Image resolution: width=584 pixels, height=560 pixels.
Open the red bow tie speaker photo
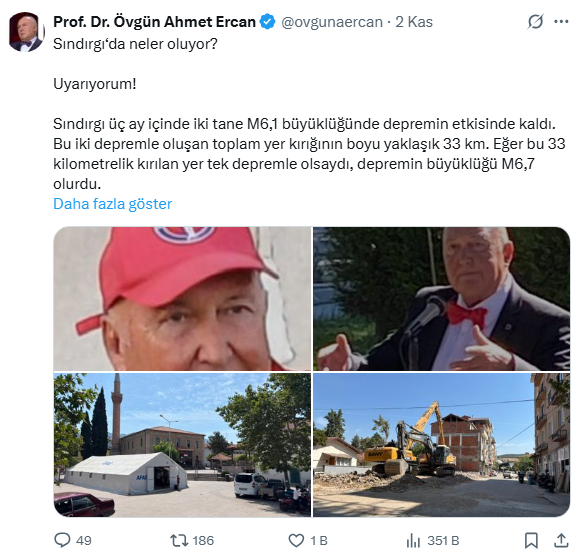pyautogui.click(x=441, y=299)
